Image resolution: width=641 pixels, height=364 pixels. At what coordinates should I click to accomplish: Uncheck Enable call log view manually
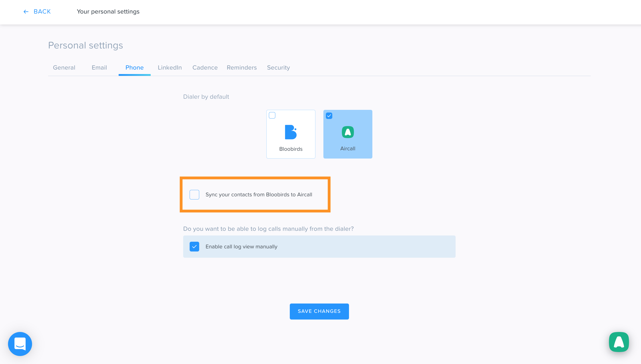pos(194,247)
